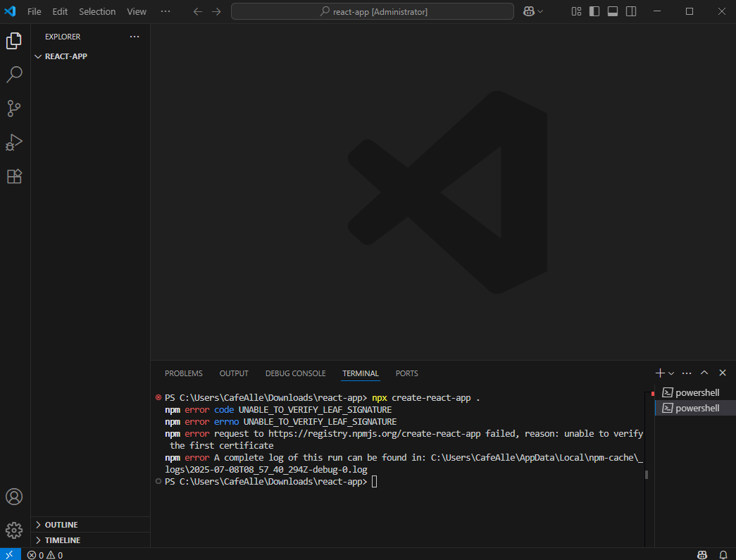This screenshot has height=560, width=736.
Task: Click the failed command red decoration
Action: pos(158,397)
